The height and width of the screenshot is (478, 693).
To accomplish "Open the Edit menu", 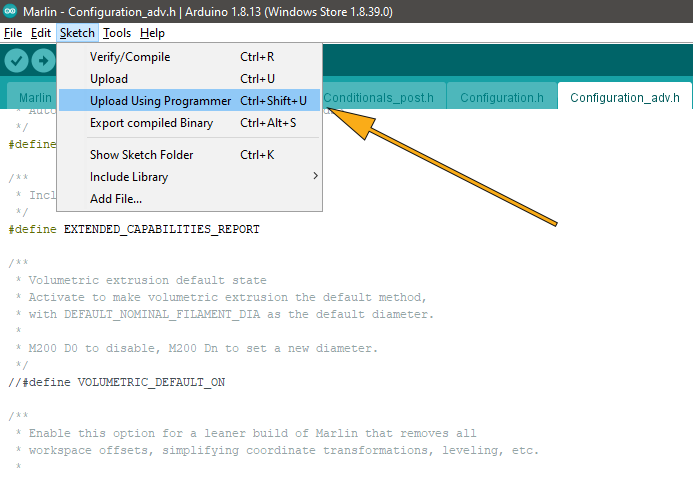I will pyautogui.click(x=40, y=33).
